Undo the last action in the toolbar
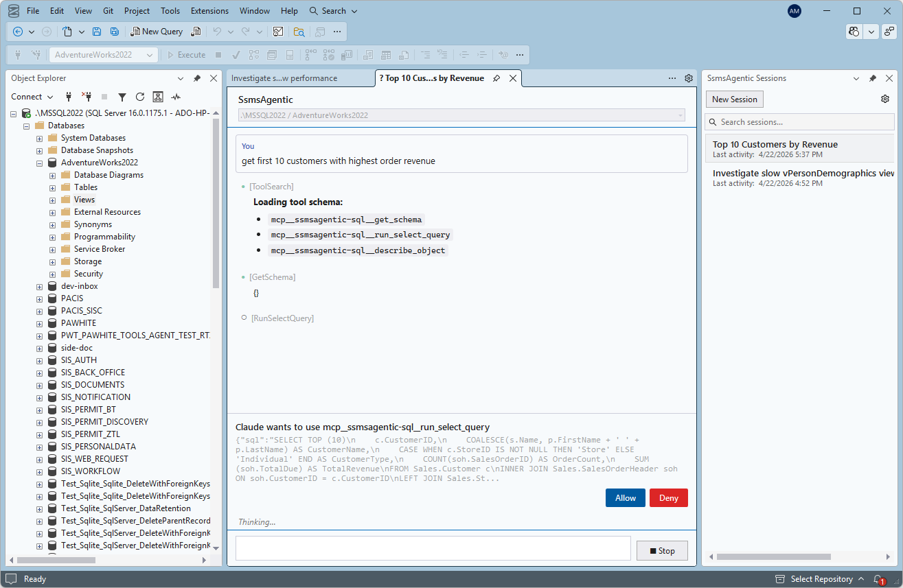 [x=216, y=32]
